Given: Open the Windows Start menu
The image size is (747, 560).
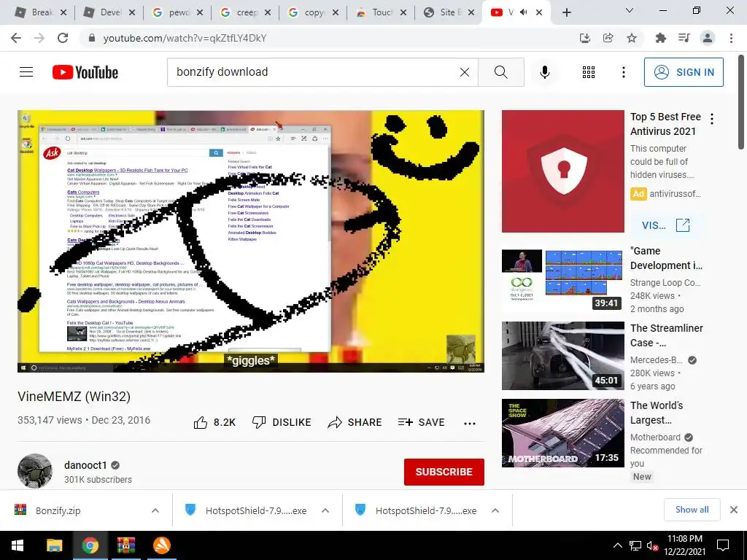Looking at the screenshot, I should (18, 545).
